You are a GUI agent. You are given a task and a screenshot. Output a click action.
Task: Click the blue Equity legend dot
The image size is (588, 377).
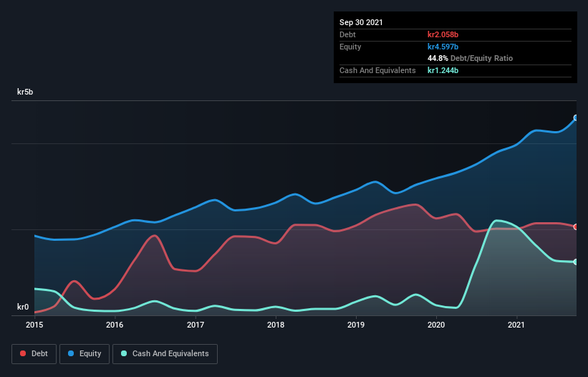(71, 353)
